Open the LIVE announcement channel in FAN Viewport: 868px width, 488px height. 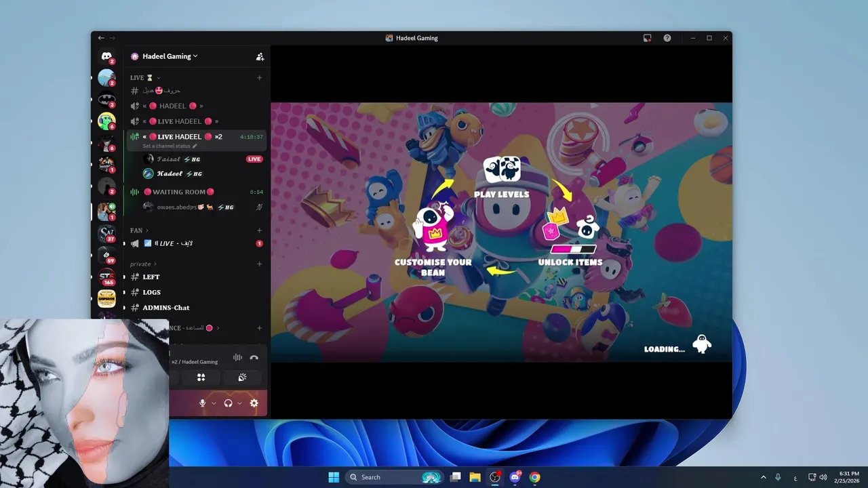[197, 243]
